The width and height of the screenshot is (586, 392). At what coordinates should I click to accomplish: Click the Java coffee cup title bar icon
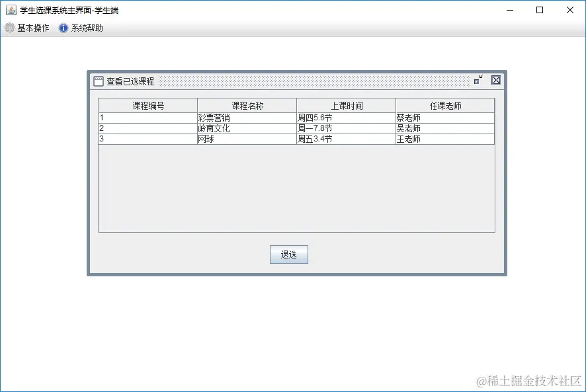9,10
